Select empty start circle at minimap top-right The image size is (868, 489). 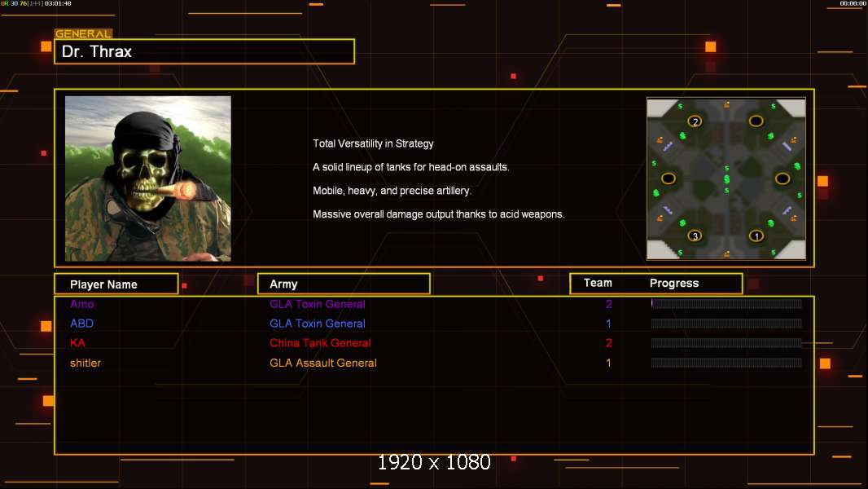point(756,121)
